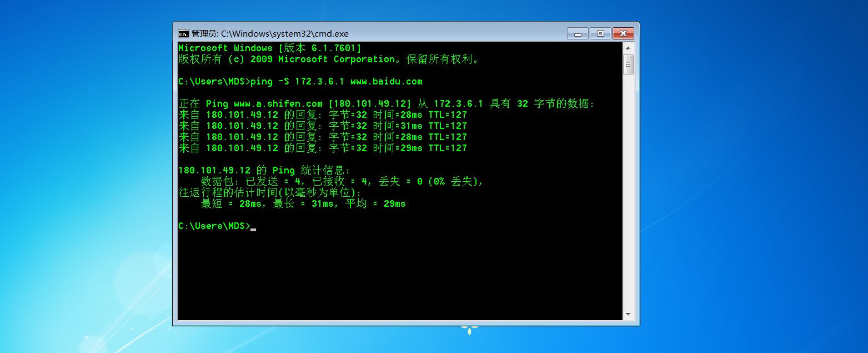Minimize the cmd.exe window
This screenshot has width=868, height=353.
578,33
